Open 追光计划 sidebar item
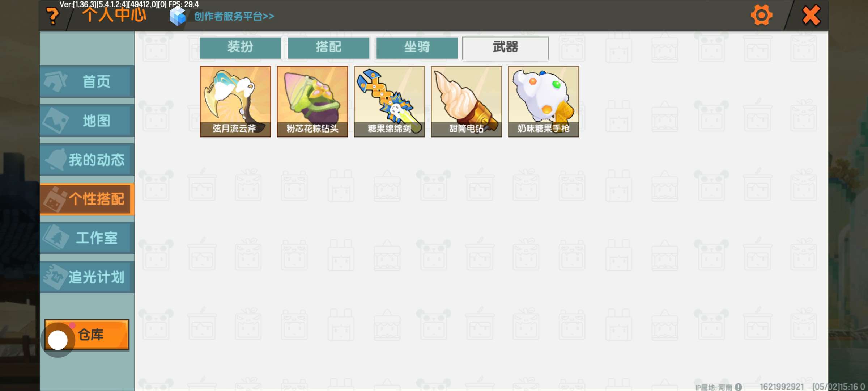 87,277
